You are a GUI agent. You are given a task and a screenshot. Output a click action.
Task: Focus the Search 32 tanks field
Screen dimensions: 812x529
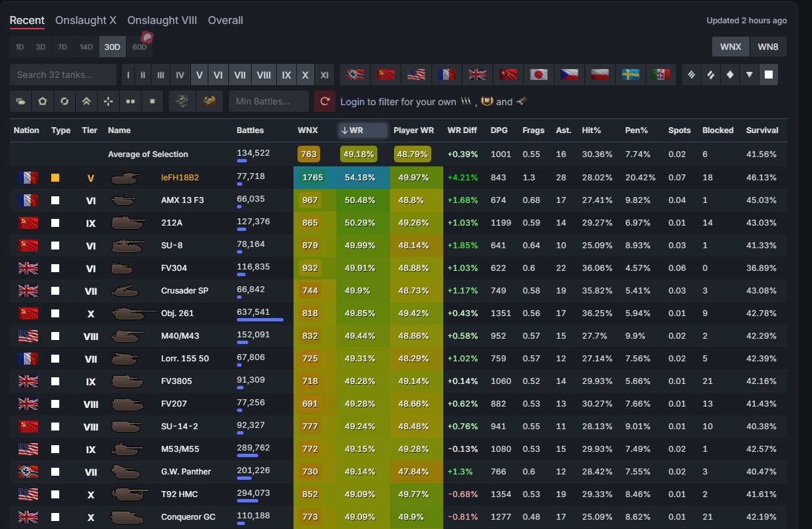[x=63, y=75]
